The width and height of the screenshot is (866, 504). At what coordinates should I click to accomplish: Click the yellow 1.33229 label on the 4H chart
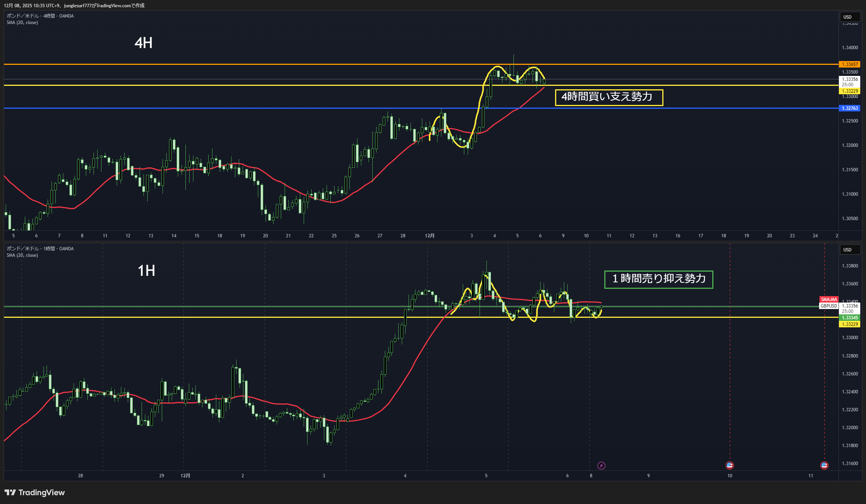(850, 91)
